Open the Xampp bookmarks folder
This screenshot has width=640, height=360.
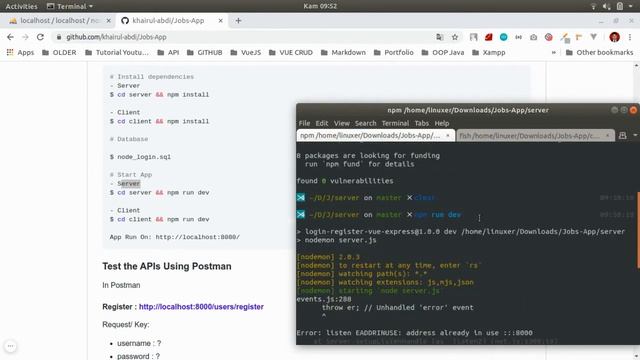click(489, 53)
